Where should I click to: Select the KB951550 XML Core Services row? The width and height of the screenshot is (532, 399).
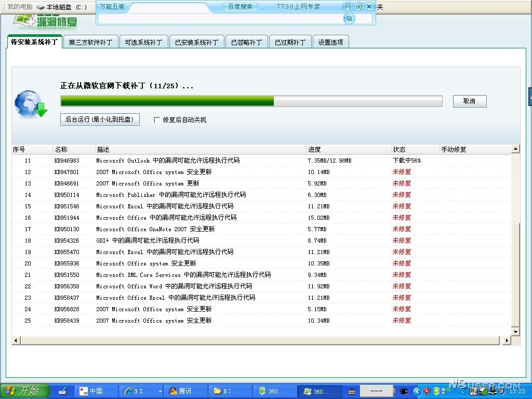[261, 275]
